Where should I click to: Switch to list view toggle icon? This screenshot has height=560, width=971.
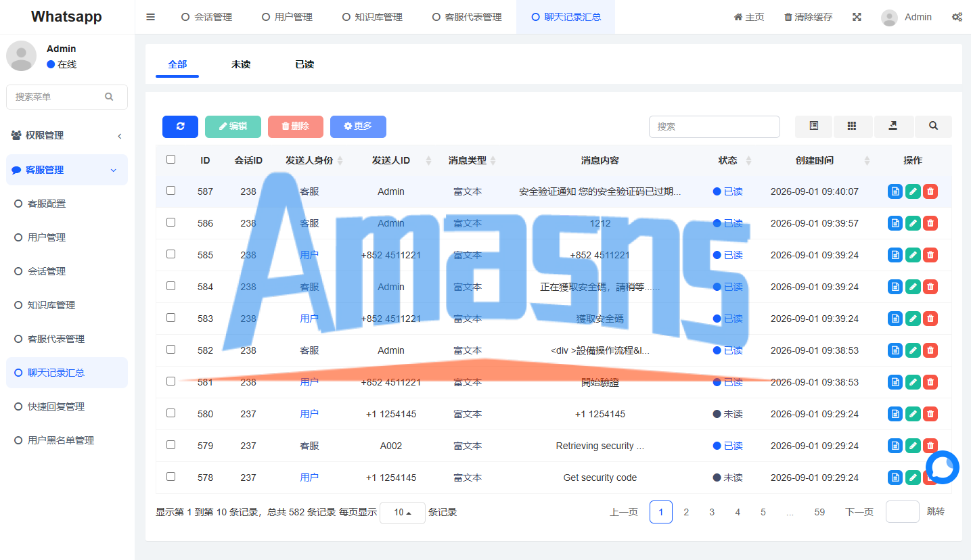[x=813, y=126]
